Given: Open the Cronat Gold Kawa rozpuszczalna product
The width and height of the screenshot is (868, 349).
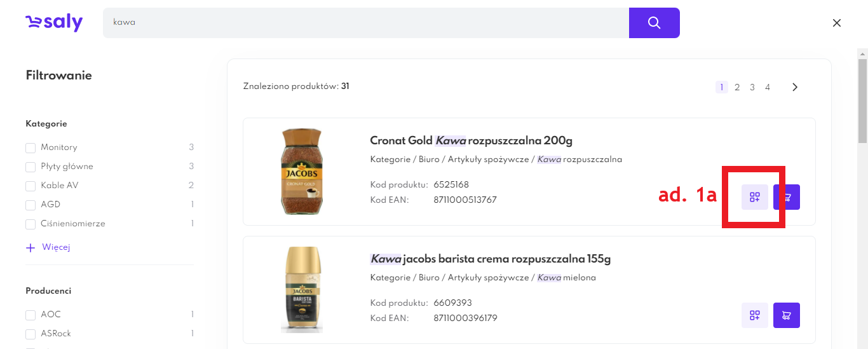Looking at the screenshot, I should 471,140.
